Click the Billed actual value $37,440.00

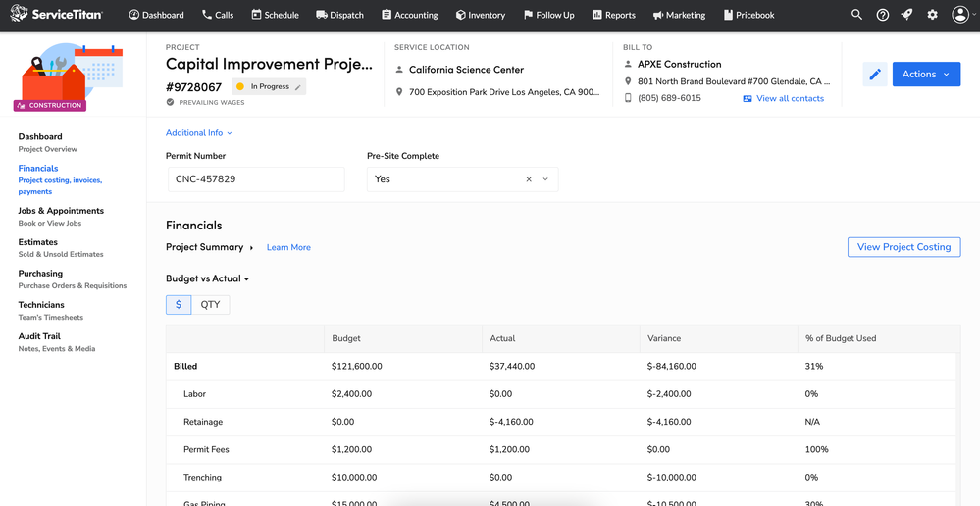coord(512,366)
